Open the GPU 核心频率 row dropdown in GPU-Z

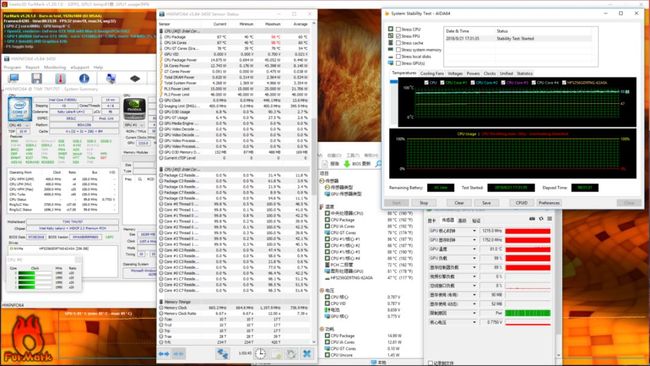474,231
